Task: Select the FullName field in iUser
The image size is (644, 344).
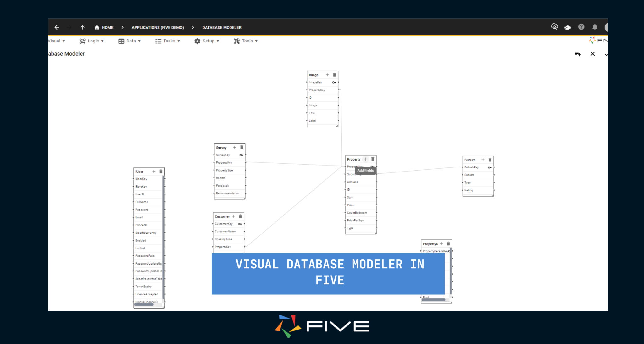Action: pos(148,202)
